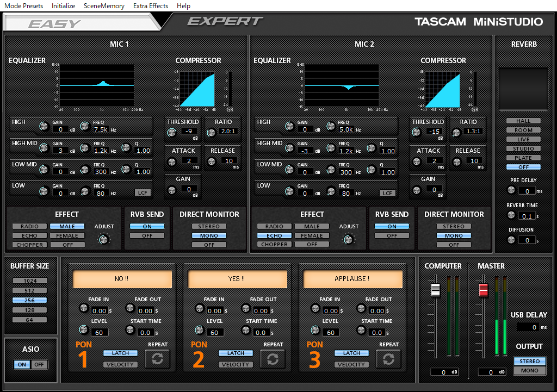Click MIC 1 High frequency value 7.5k

pyautogui.click(x=101, y=129)
